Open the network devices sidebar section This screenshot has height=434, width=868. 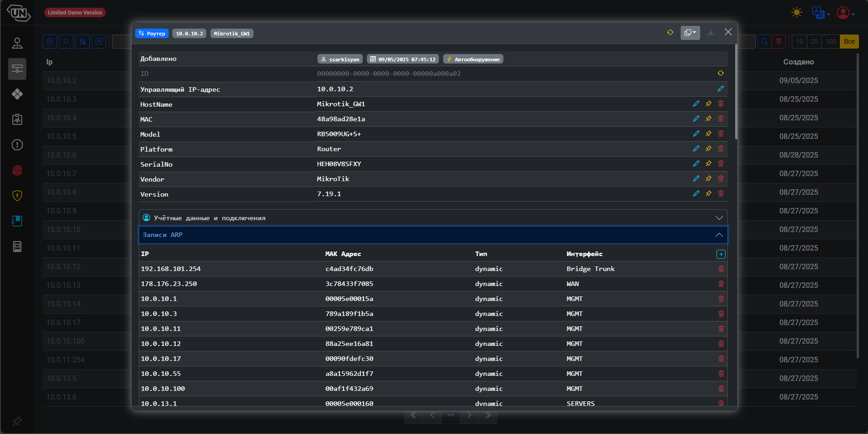[17, 69]
